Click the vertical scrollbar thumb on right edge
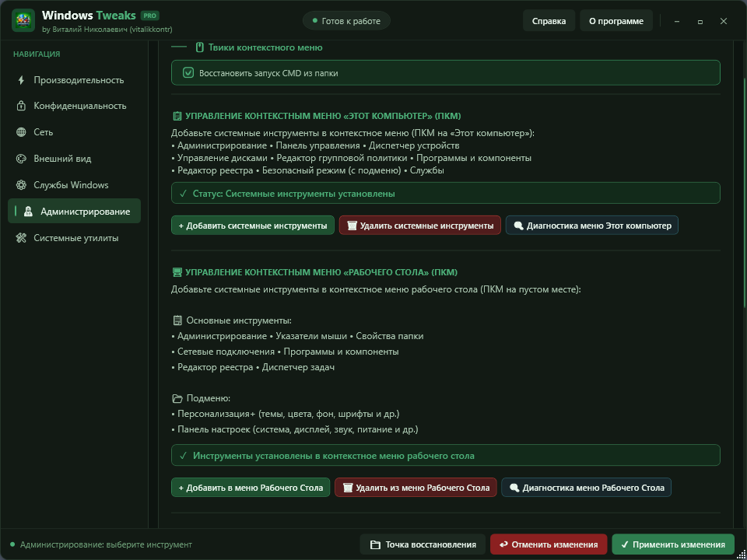The width and height of the screenshot is (747, 560). [x=744, y=193]
